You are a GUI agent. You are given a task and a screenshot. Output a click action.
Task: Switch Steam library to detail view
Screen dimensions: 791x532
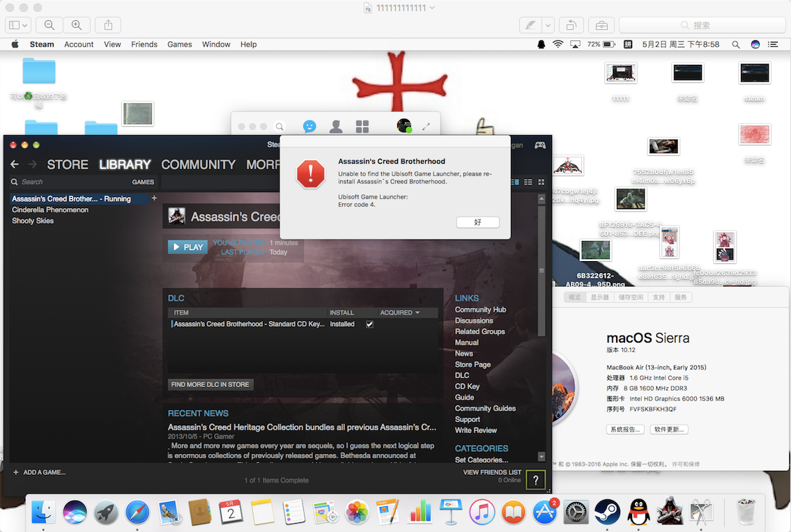pos(515,182)
